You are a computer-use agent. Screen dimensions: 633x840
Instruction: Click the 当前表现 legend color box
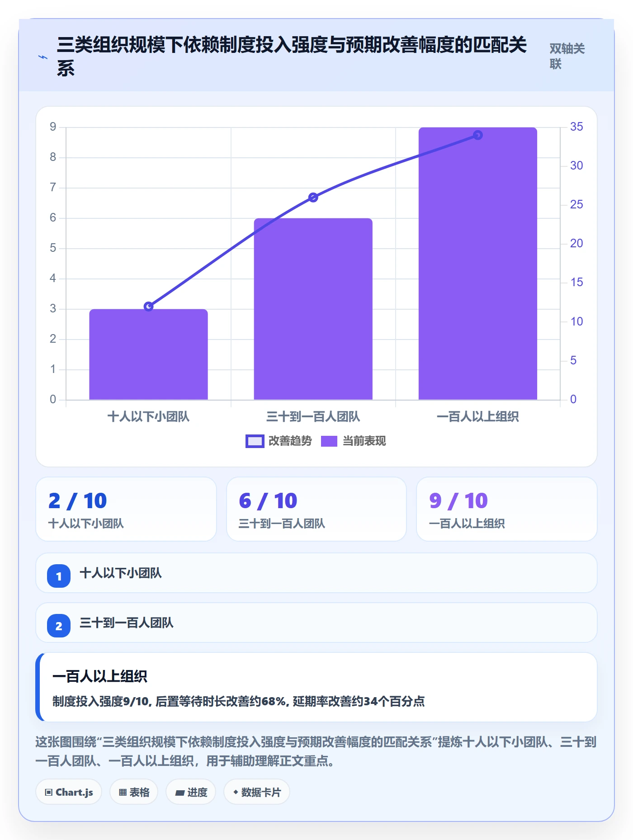[329, 441]
